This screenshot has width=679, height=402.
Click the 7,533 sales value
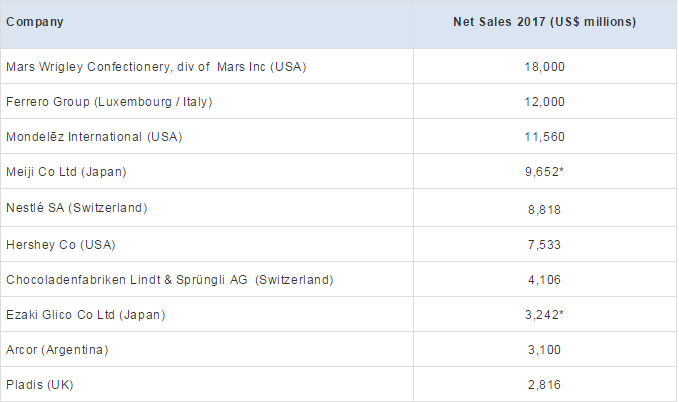(545, 244)
